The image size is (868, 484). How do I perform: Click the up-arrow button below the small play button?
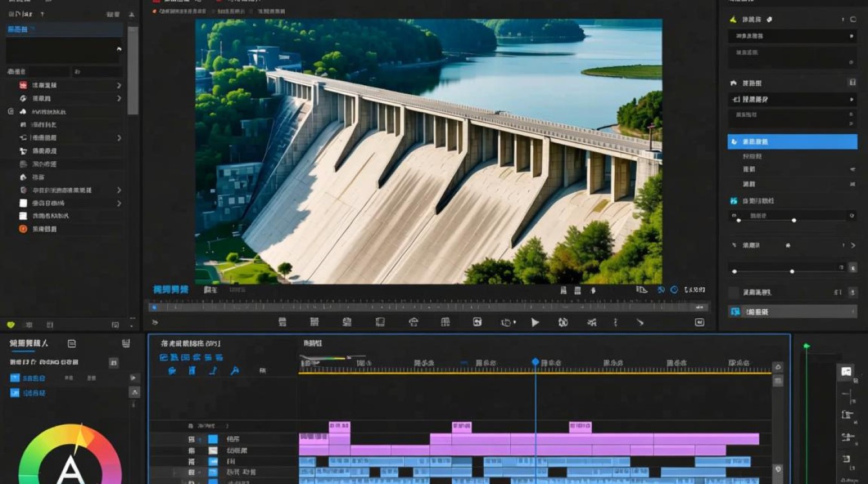(x=134, y=392)
